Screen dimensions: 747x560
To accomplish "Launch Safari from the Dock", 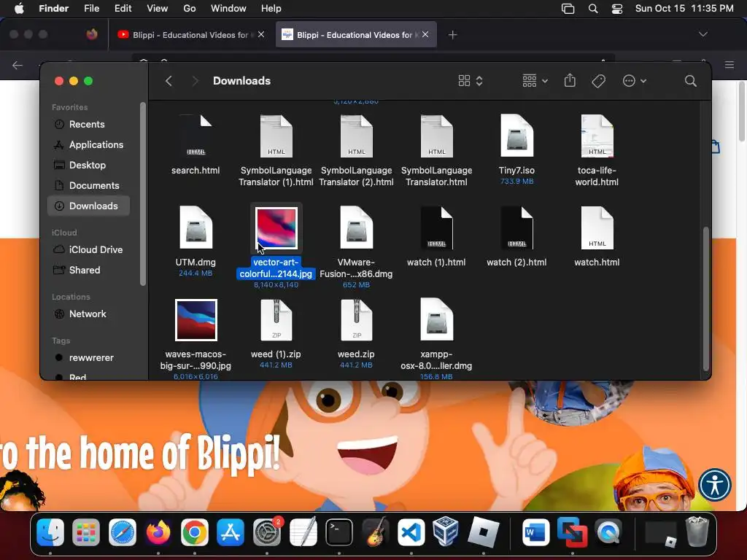I will point(123,532).
